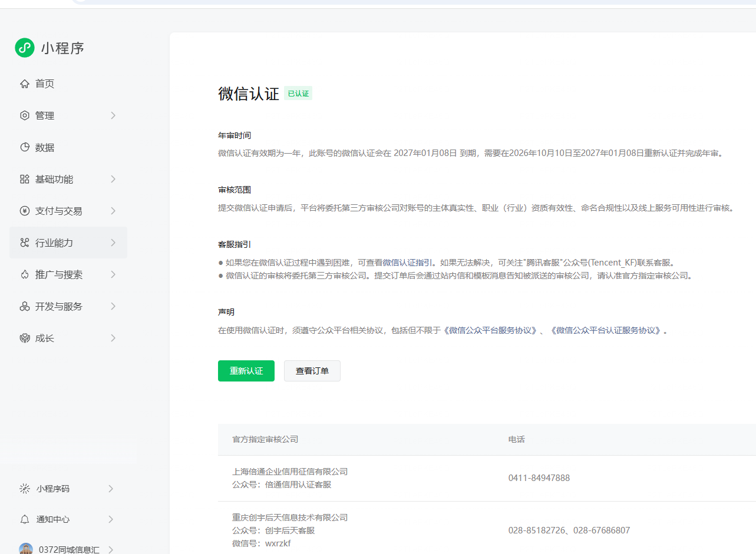Click the 客服指引 section heading

[x=235, y=244]
